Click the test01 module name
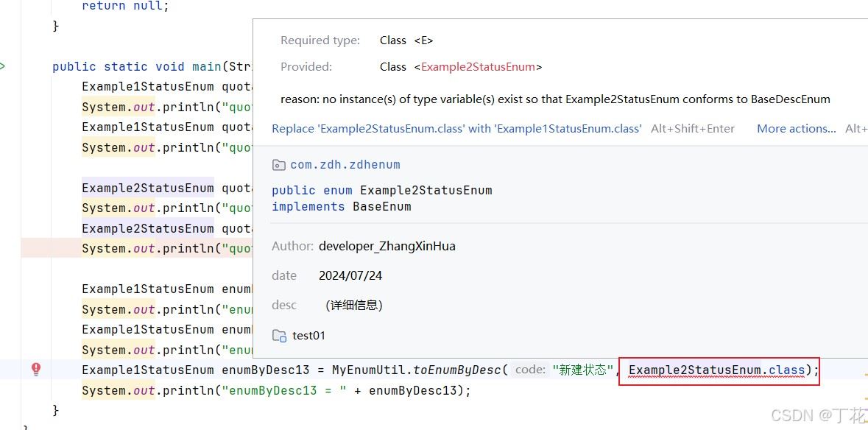The height and width of the screenshot is (430, 868). tap(308, 336)
